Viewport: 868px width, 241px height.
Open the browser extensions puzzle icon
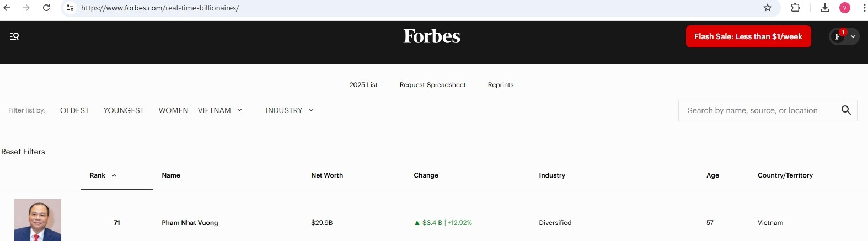pyautogui.click(x=795, y=8)
